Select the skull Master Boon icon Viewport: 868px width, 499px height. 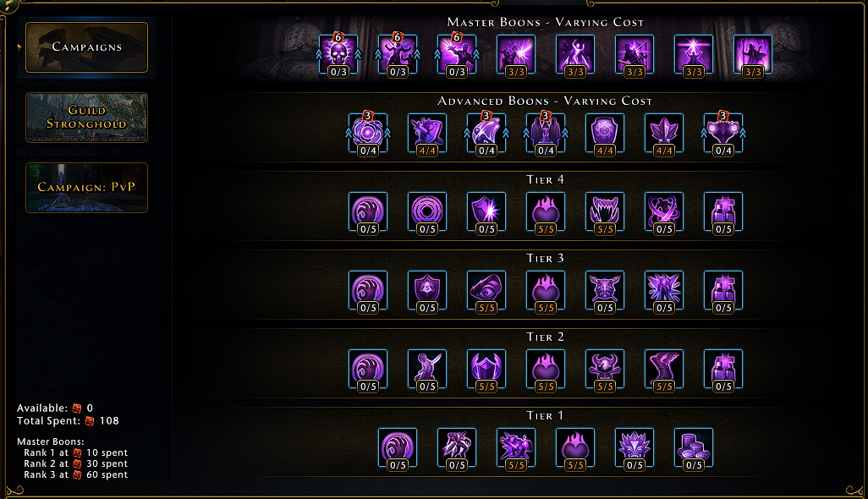click(338, 54)
